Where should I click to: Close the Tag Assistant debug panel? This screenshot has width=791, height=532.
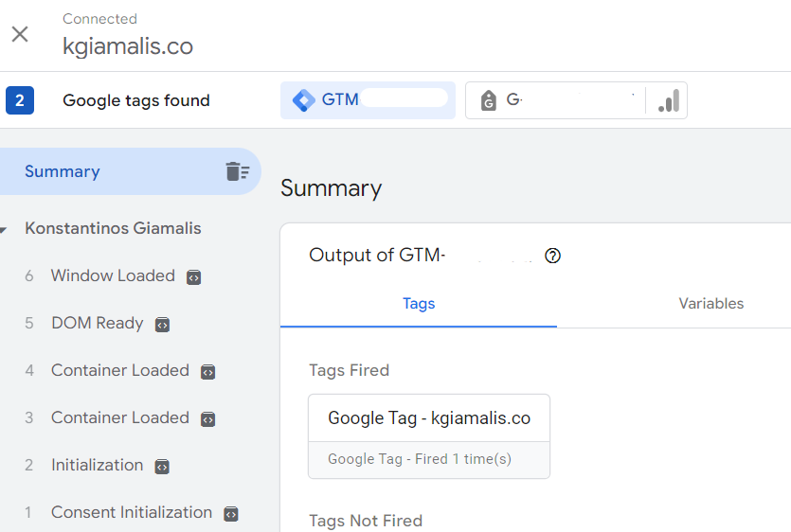(x=20, y=34)
